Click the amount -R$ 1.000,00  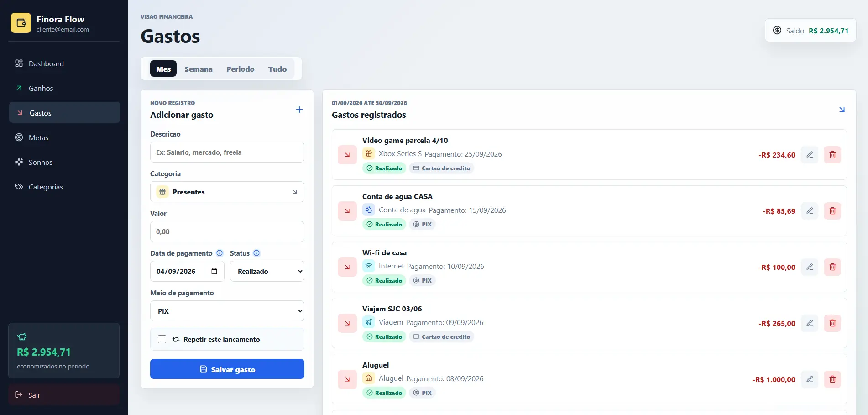[774, 379]
